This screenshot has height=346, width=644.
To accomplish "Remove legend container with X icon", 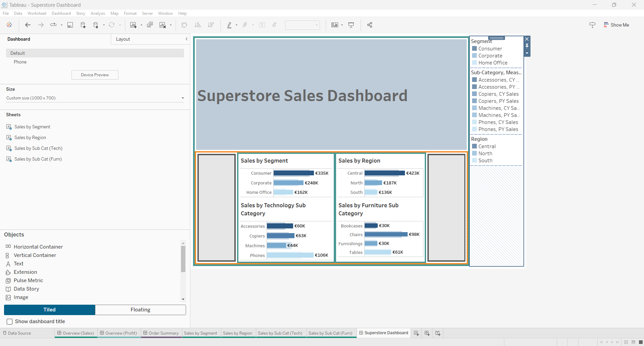I will coord(527,39).
